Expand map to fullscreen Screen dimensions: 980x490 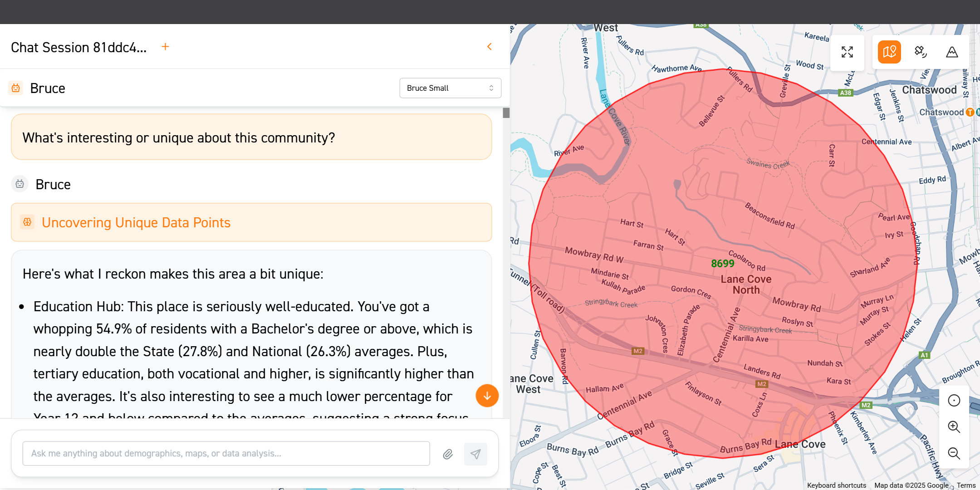pos(847,52)
